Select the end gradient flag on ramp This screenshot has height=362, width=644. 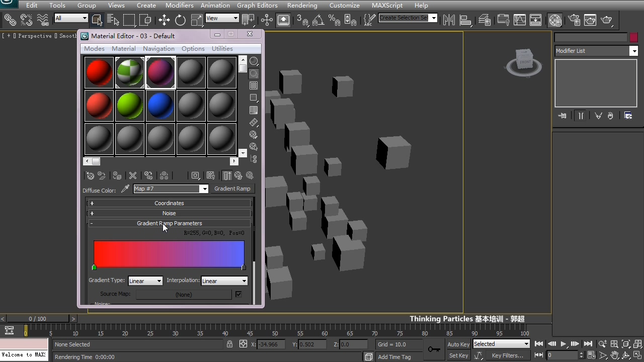tap(244, 267)
